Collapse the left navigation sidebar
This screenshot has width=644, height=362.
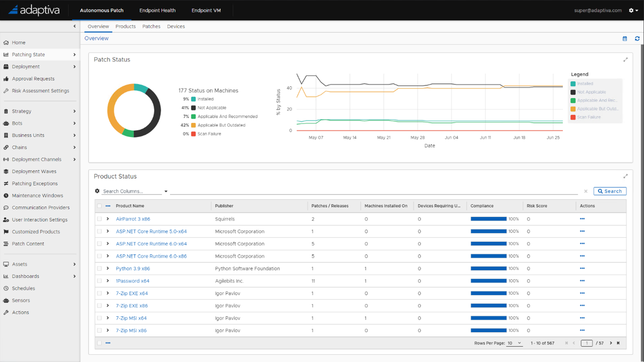click(x=75, y=26)
